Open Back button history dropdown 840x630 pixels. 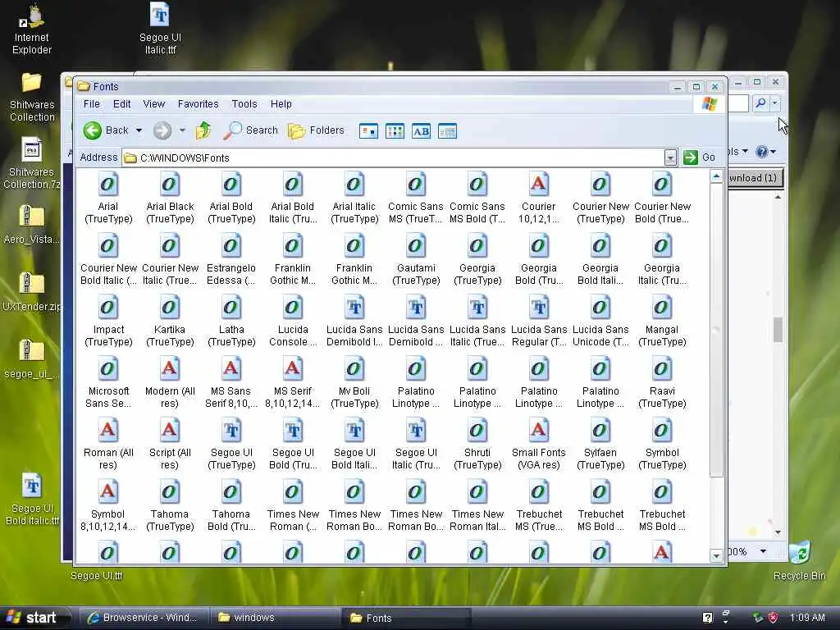139,130
